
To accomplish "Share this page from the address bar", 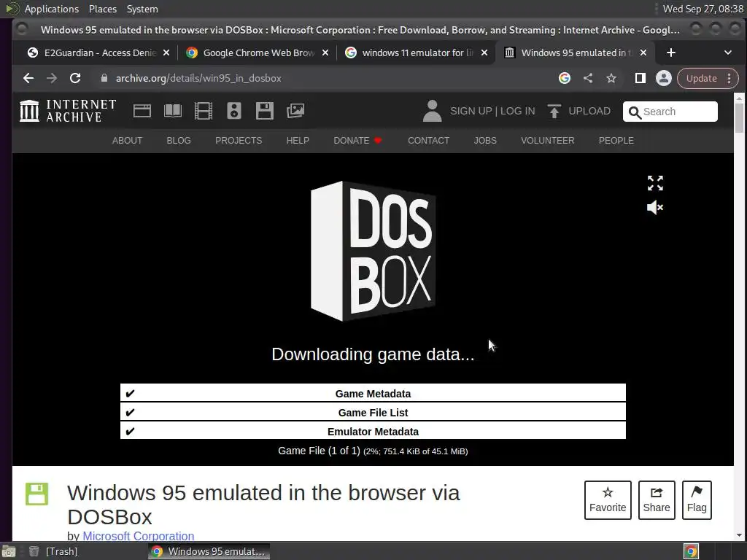I will pos(588,78).
